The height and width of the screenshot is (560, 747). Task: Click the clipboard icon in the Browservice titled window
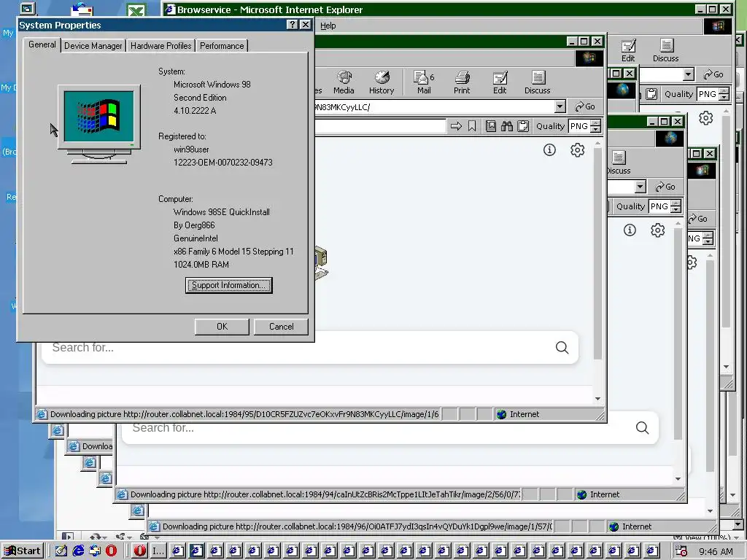click(651, 94)
